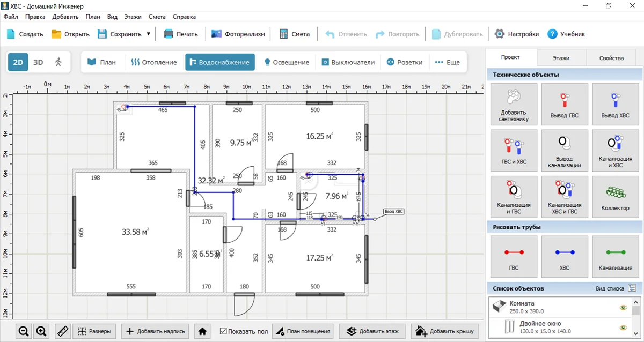Click the zoom out magnifier icon
The image size is (644, 342).
tap(24, 331)
